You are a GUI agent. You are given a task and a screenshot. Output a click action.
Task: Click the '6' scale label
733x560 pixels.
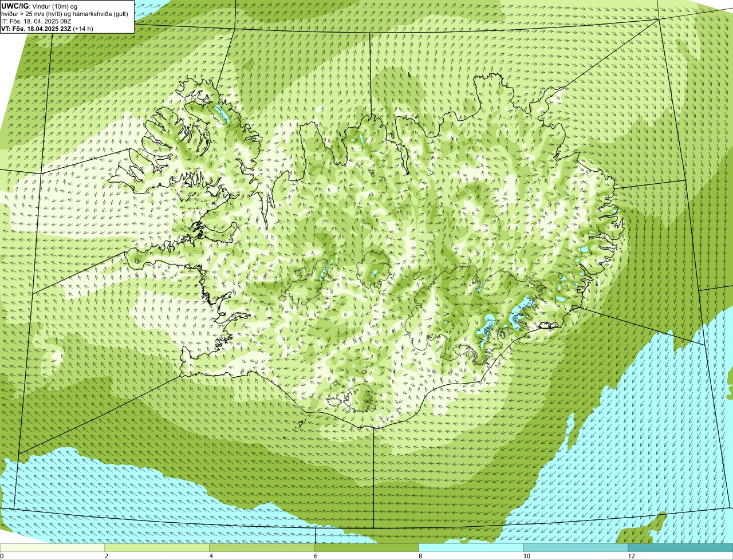(x=316, y=556)
